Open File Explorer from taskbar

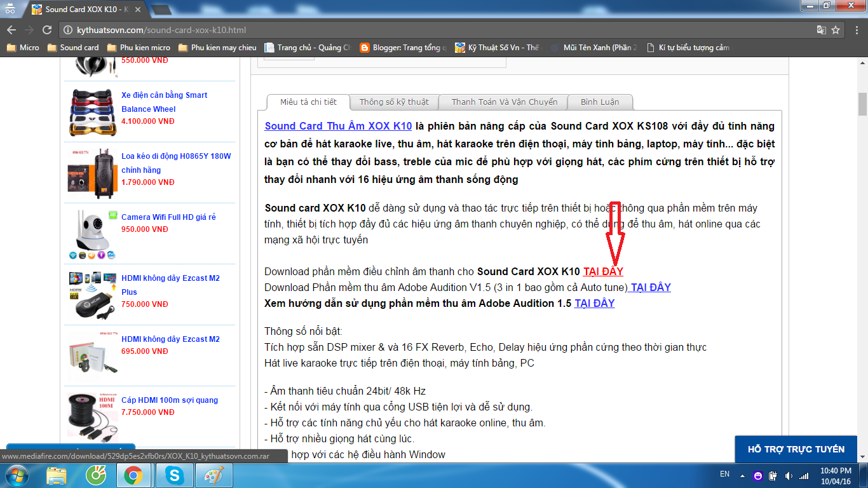click(x=57, y=475)
